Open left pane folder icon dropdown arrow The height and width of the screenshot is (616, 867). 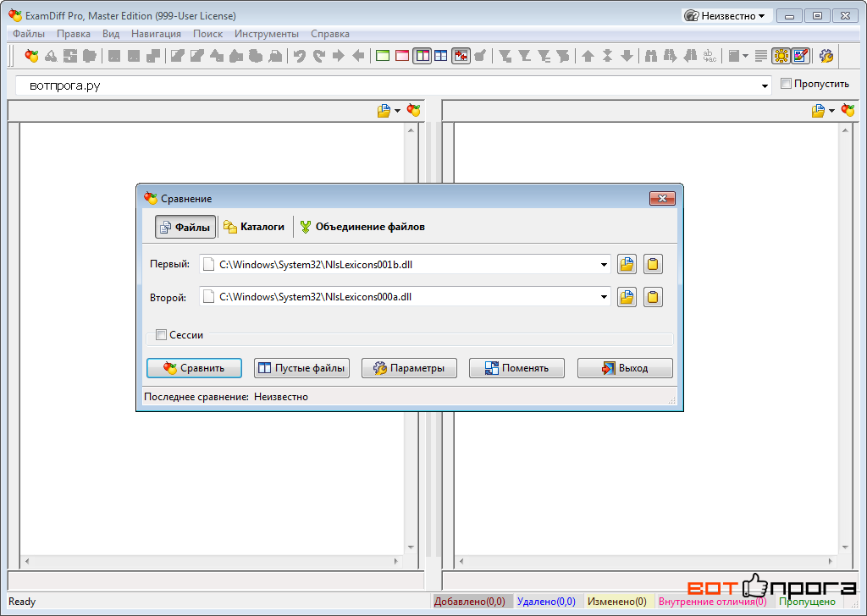[x=398, y=111]
